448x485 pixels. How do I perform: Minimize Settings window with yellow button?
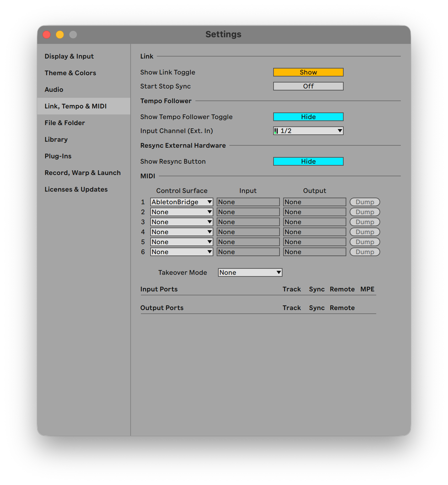[x=60, y=35]
